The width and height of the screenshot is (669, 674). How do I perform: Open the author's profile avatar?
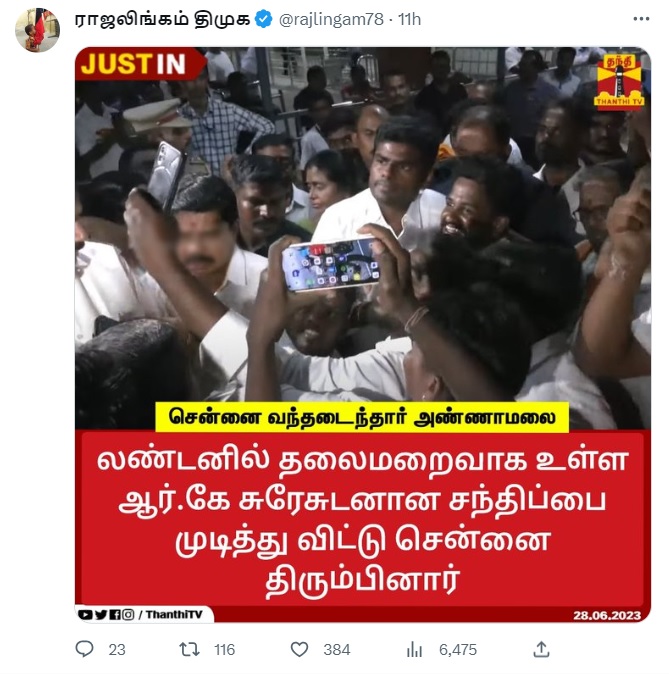pos(37,30)
